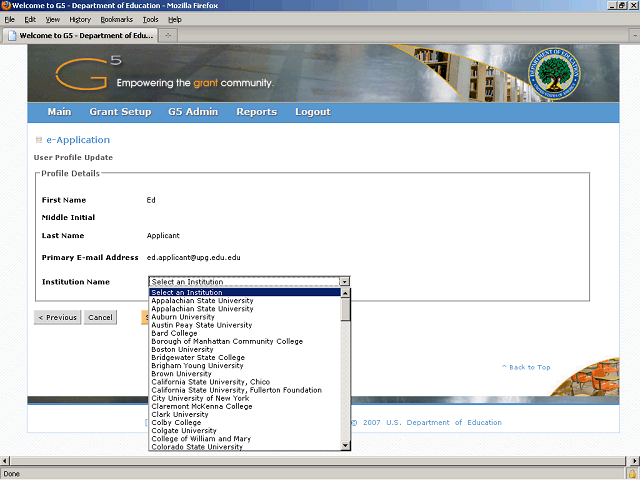Open the File menu
The height and width of the screenshot is (480, 640).
9,20
